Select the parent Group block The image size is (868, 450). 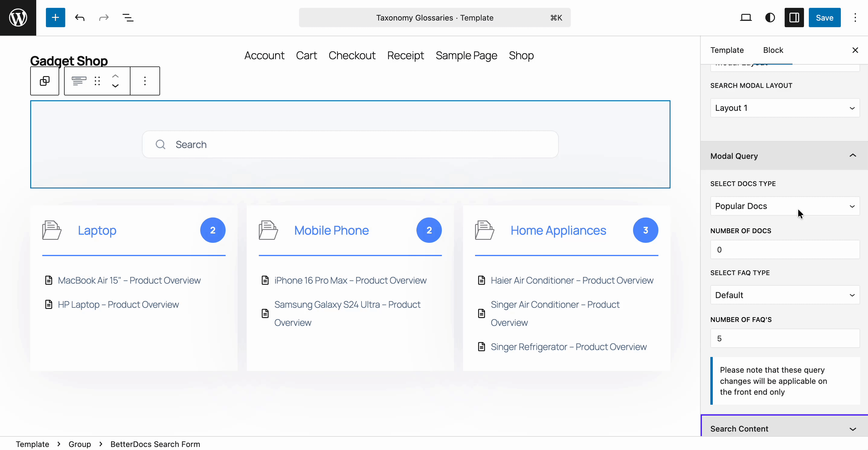click(44, 81)
